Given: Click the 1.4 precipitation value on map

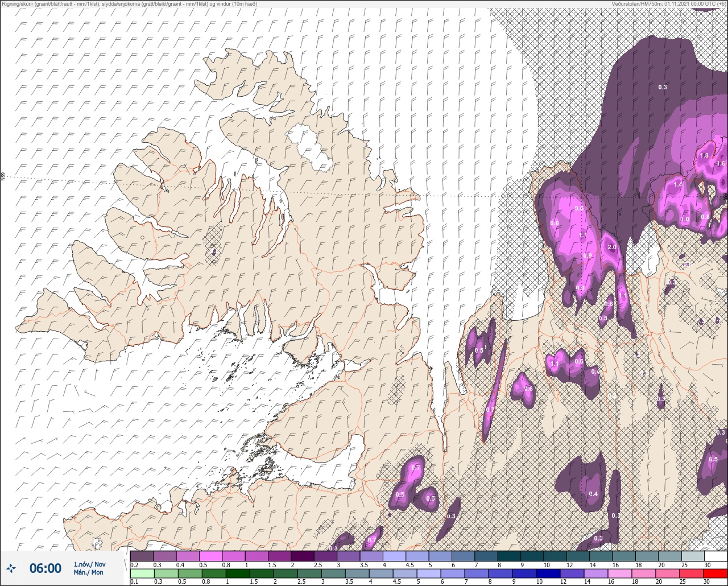Looking at the screenshot, I should [677, 185].
